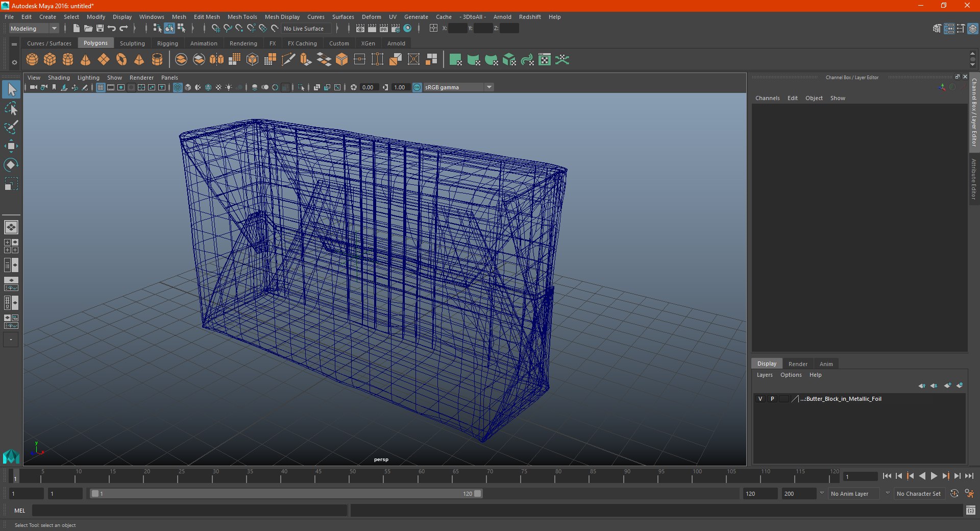
Task: Open the viewport Shading menu
Action: click(x=59, y=78)
